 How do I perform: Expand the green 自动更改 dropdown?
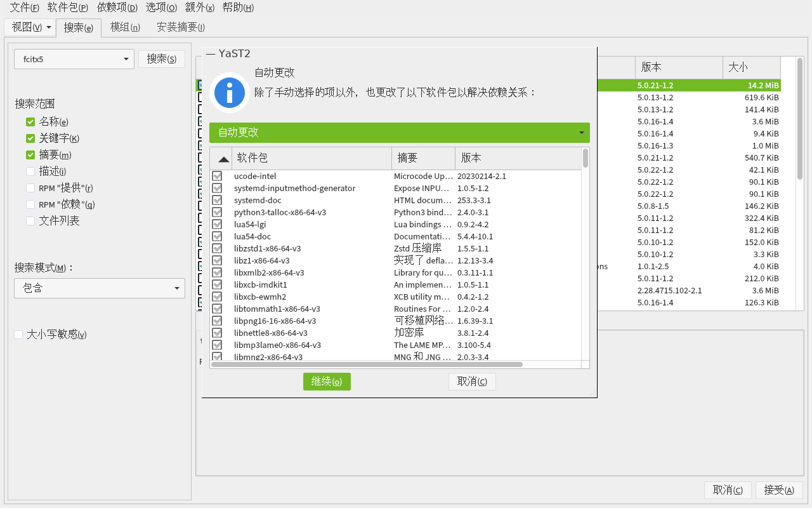(400, 133)
